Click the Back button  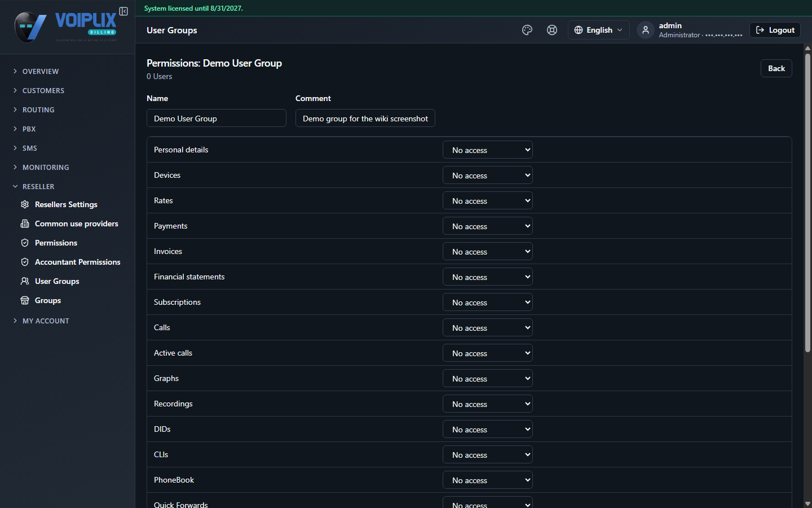pyautogui.click(x=776, y=68)
